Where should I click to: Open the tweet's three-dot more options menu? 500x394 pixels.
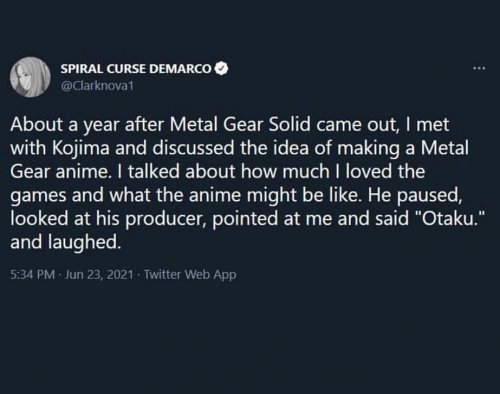coord(479,69)
